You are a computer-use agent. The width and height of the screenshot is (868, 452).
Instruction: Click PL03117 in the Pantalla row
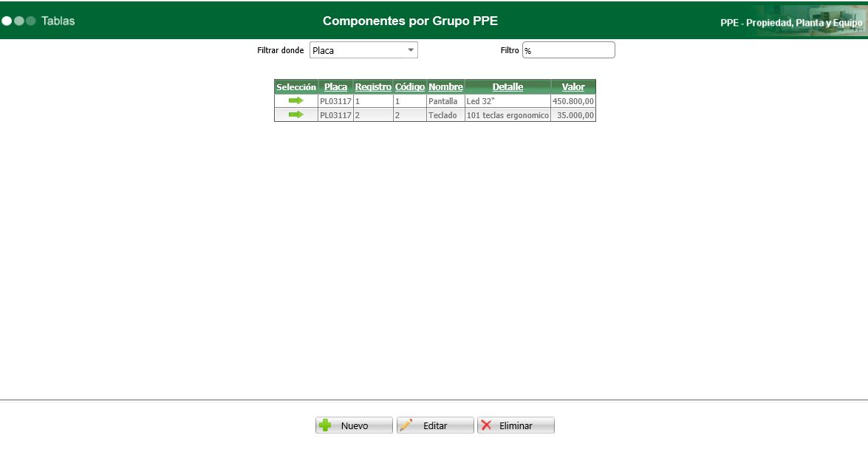335,101
